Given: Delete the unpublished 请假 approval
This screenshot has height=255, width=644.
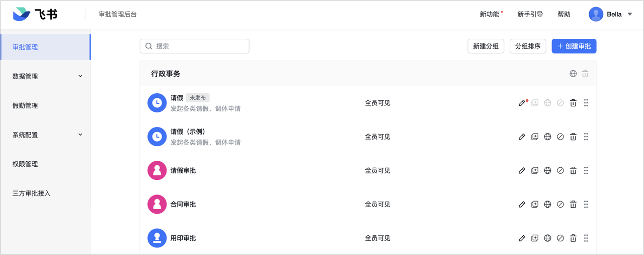Looking at the screenshot, I should tap(573, 103).
